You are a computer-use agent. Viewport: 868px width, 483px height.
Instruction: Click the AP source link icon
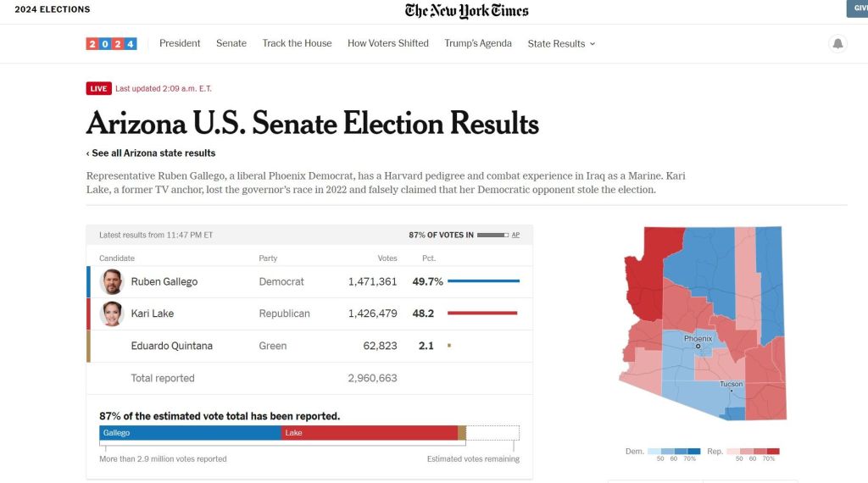515,235
